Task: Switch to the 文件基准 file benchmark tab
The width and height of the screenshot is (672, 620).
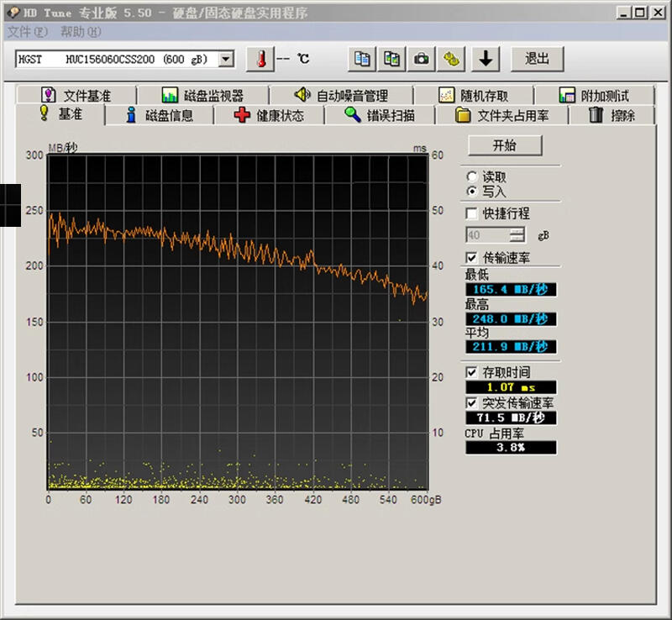Action: click(x=76, y=95)
